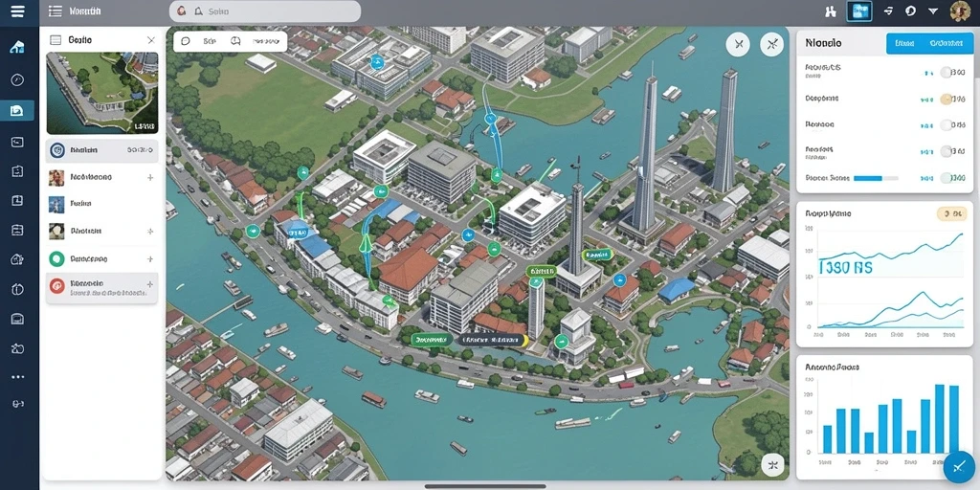This screenshot has width=980, height=490.
Task: Open the dropdown triangle in the top bar
Action: click(x=933, y=11)
